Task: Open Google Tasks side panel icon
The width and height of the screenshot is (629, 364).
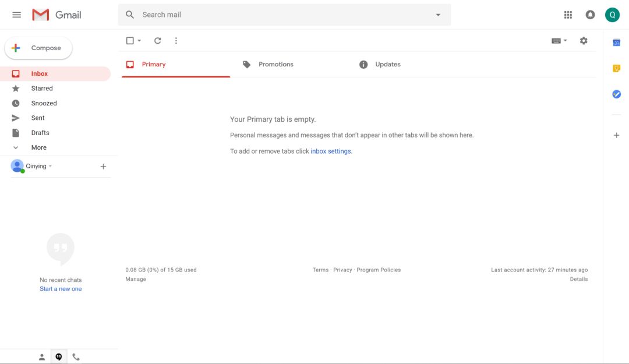Action: click(x=616, y=94)
